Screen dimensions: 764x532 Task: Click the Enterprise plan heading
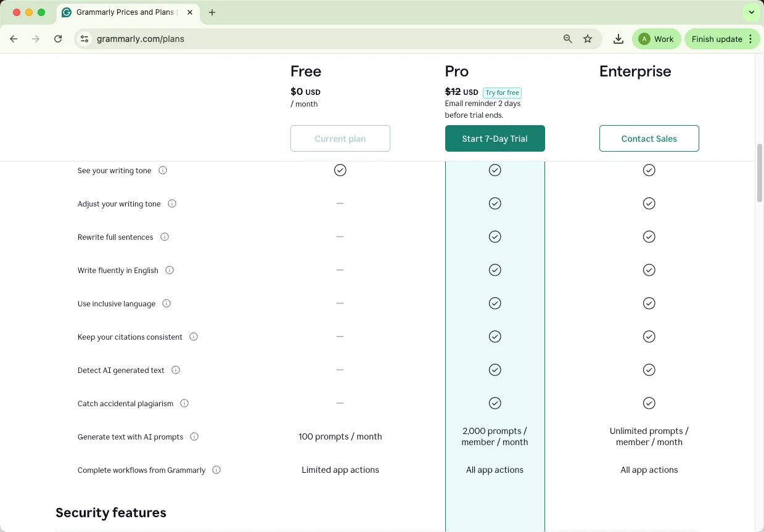coord(635,72)
